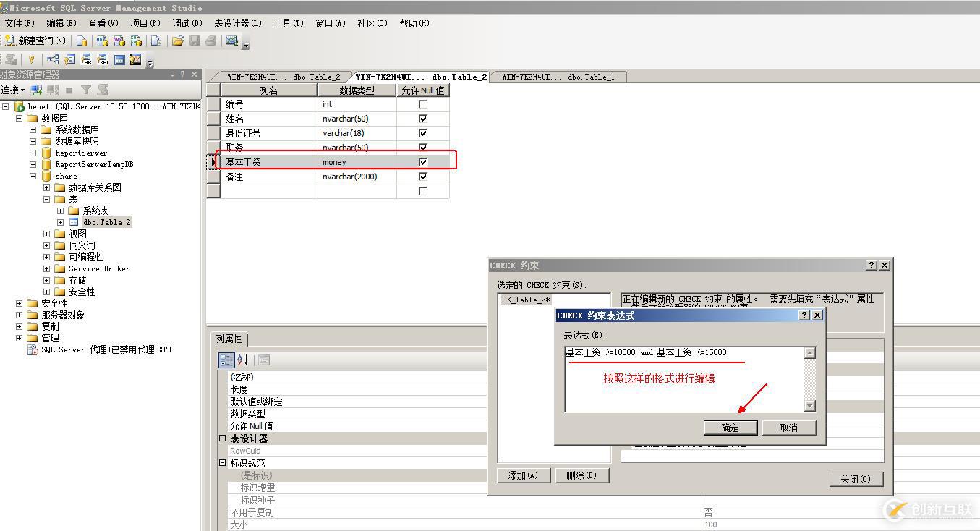Viewport: 980px width, 531px height.
Task: Click the Manage XML Indexes icon
Action: pyautogui.click(x=102, y=59)
